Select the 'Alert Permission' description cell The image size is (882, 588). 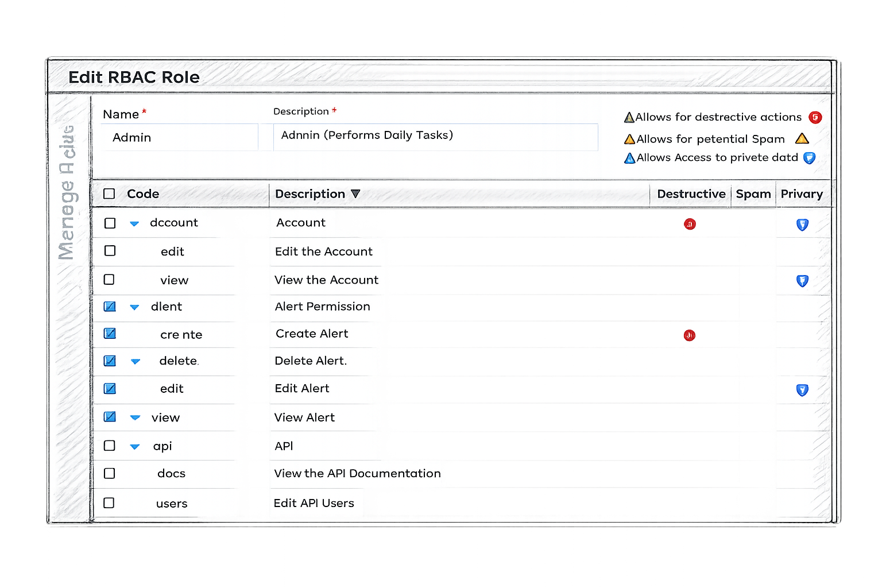coord(322,307)
